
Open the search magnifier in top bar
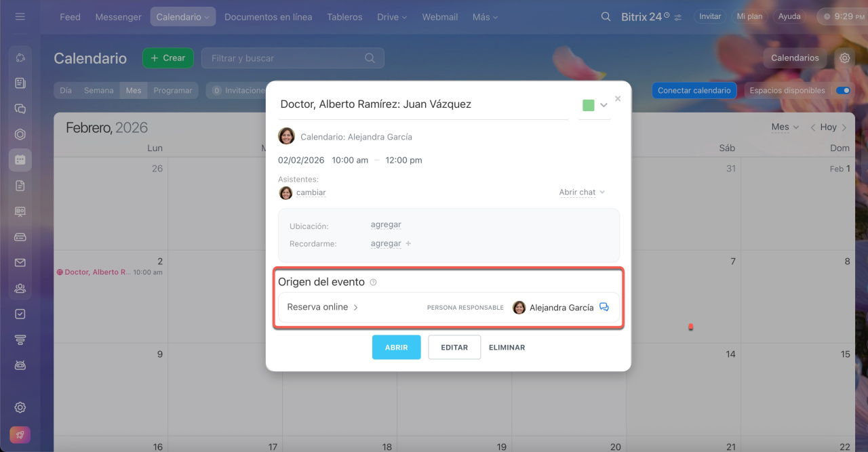pos(606,17)
